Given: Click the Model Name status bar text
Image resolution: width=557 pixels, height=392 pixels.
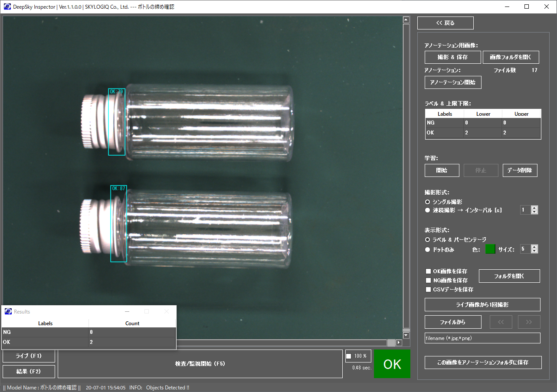Looking at the screenshot, I should 42,388.
